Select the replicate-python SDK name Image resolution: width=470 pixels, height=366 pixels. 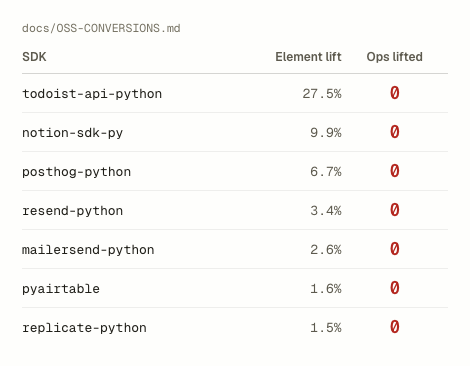pos(84,328)
